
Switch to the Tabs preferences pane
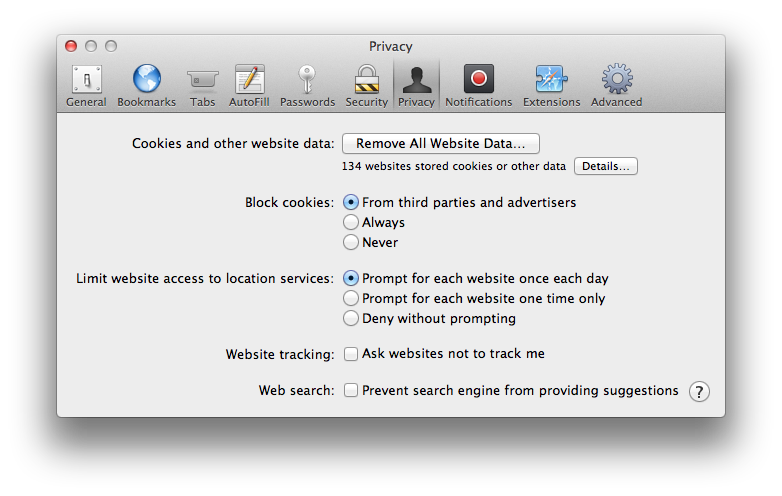202,86
